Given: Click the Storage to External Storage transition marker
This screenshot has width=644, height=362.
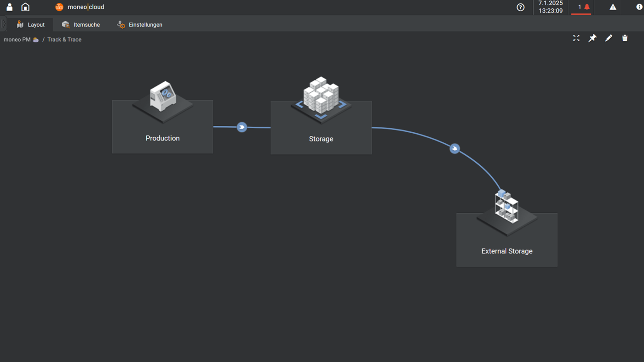Looking at the screenshot, I should coord(454,149).
